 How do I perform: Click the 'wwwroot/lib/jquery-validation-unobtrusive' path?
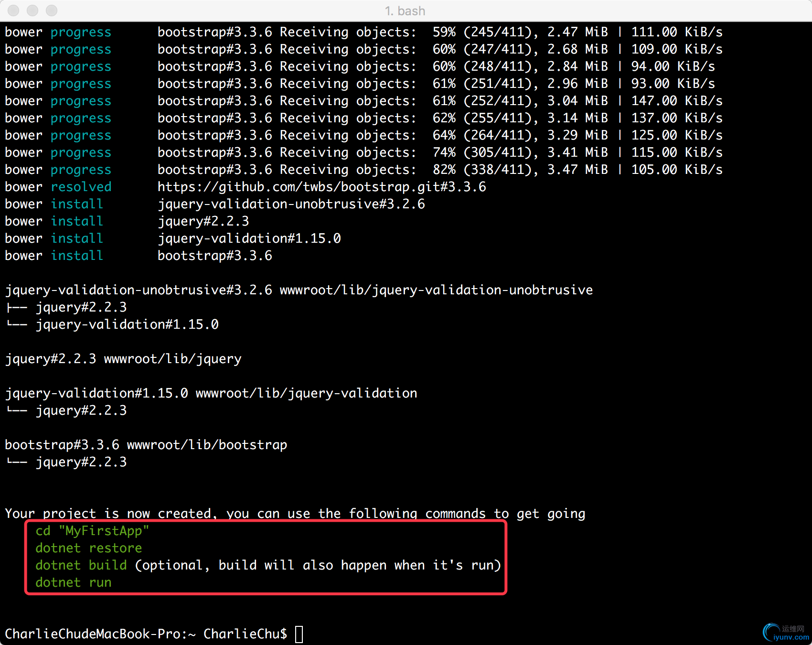click(x=437, y=290)
